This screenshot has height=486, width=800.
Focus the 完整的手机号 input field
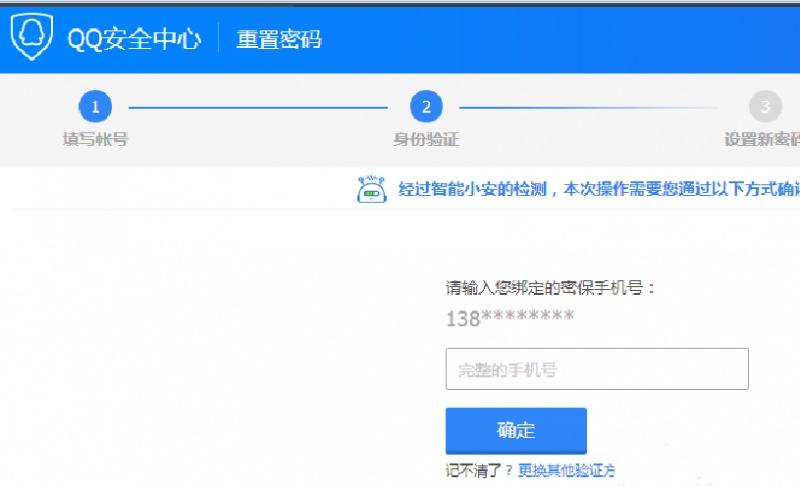click(x=597, y=369)
